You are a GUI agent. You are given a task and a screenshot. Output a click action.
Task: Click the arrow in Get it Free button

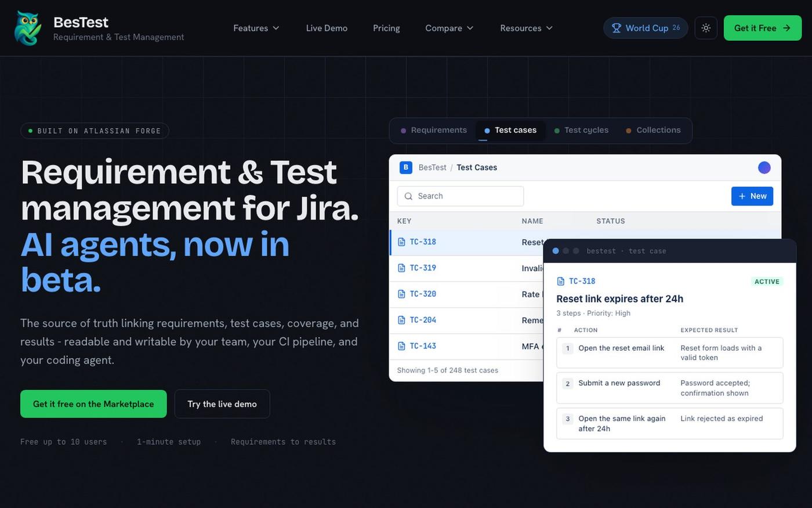[x=786, y=28]
